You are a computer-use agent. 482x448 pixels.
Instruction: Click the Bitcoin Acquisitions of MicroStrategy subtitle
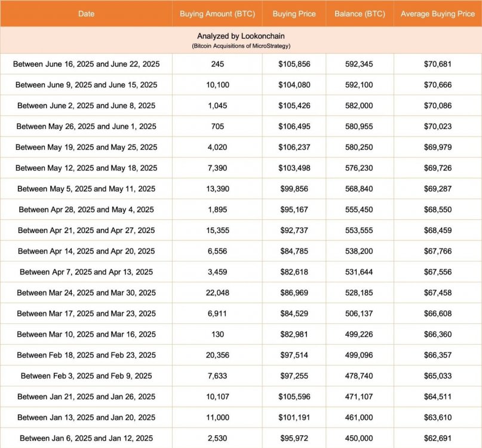tap(241, 46)
